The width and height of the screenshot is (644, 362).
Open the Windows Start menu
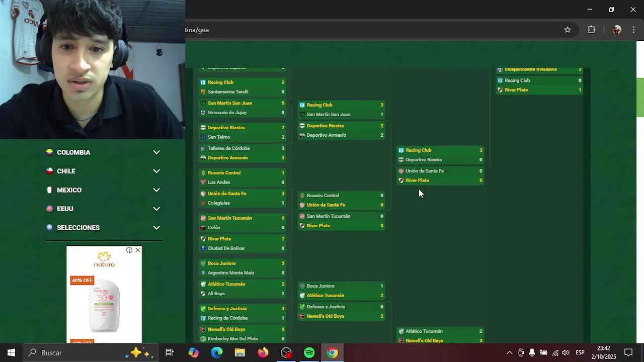[x=11, y=353]
